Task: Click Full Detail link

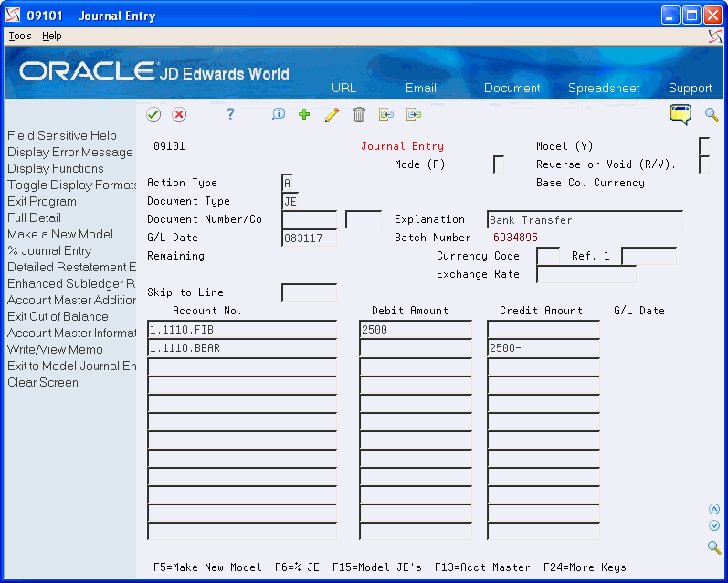Action: [34, 217]
